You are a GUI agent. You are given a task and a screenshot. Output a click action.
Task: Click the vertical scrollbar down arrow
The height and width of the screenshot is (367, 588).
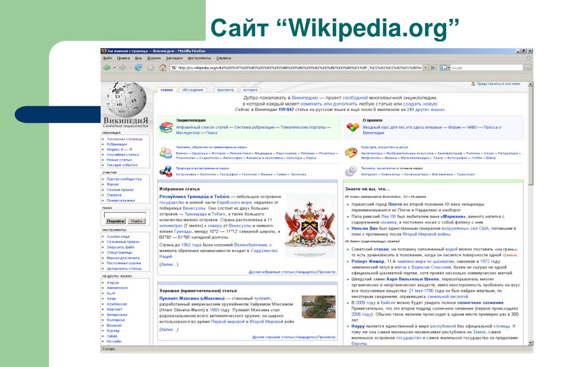tap(531, 343)
